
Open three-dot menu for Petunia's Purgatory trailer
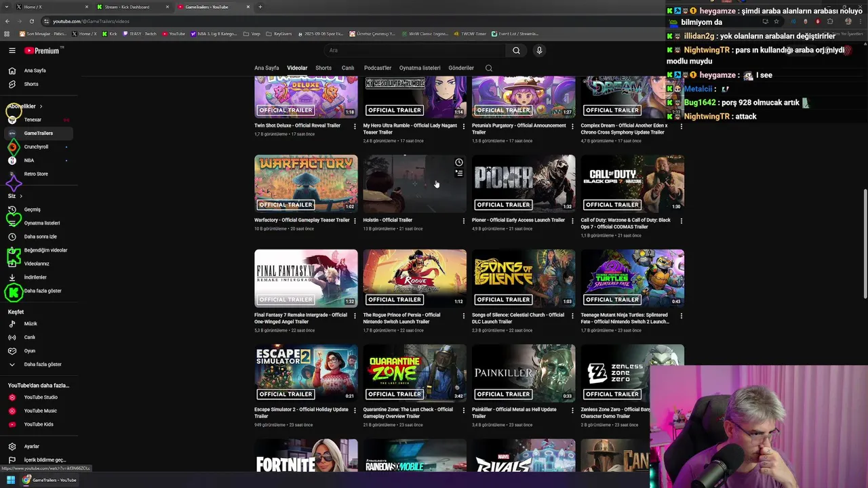click(x=572, y=126)
